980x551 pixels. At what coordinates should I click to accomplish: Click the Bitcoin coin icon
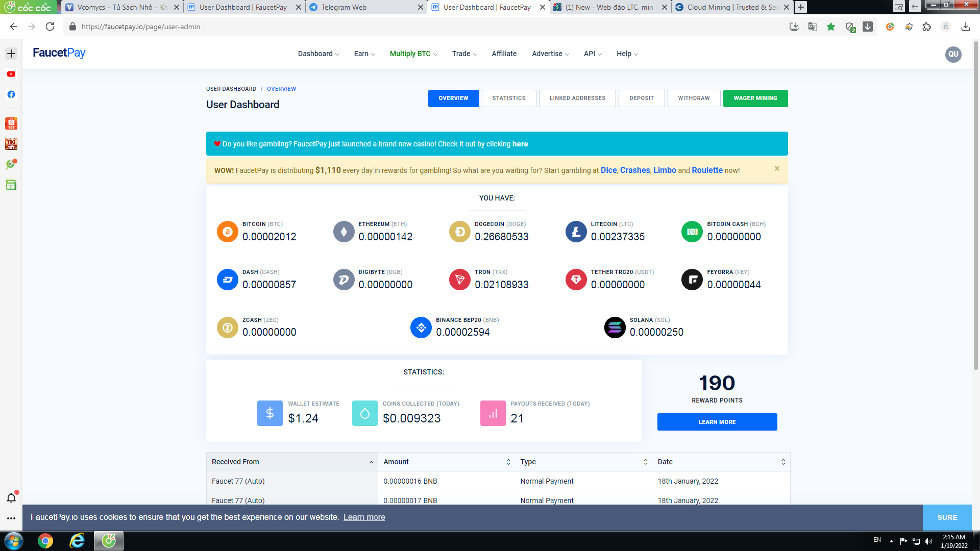click(227, 232)
